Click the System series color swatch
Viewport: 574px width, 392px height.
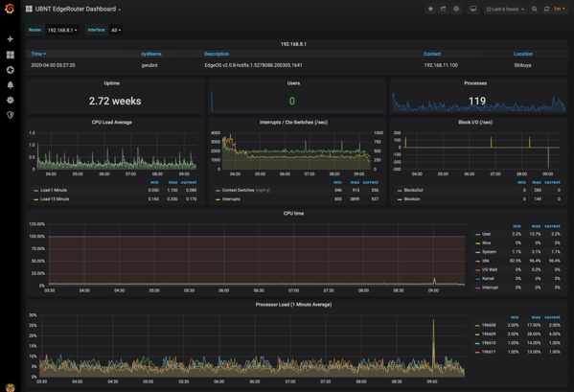click(x=477, y=252)
